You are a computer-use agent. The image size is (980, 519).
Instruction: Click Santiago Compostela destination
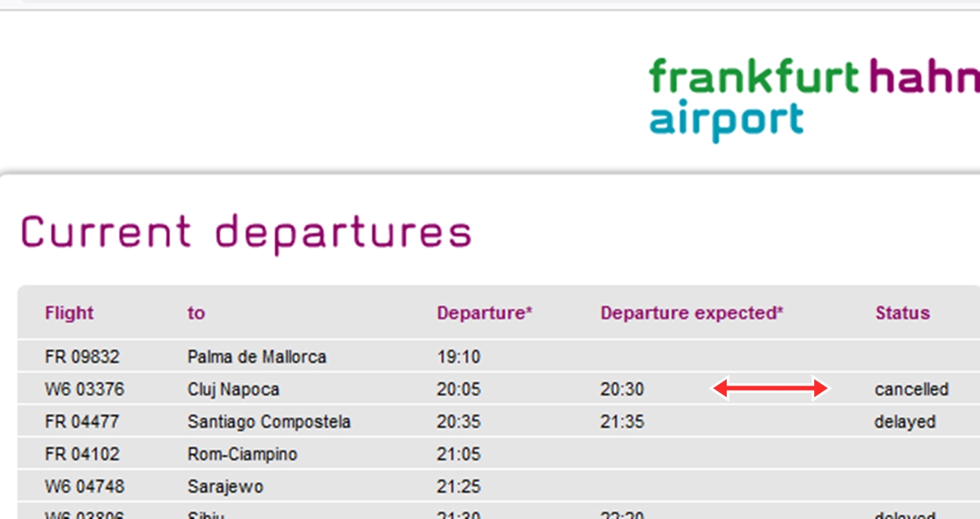pyautogui.click(x=269, y=422)
